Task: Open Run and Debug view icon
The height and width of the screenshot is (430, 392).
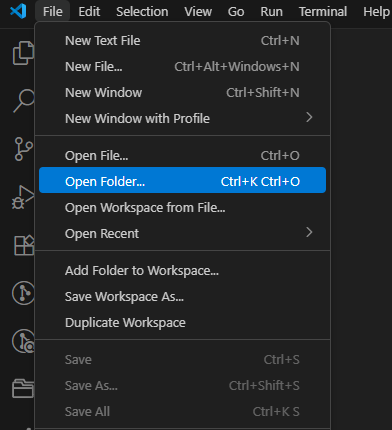Action: (x=23, y=197)
